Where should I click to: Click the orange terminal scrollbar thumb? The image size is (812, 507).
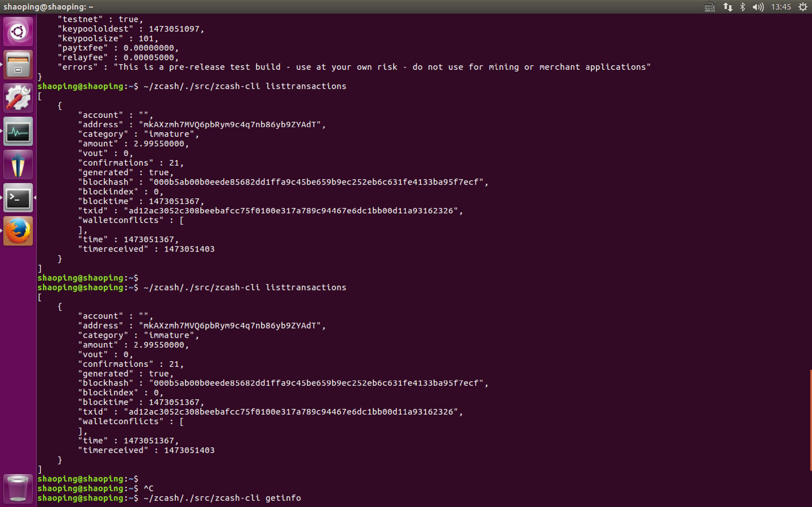[810, 419]
